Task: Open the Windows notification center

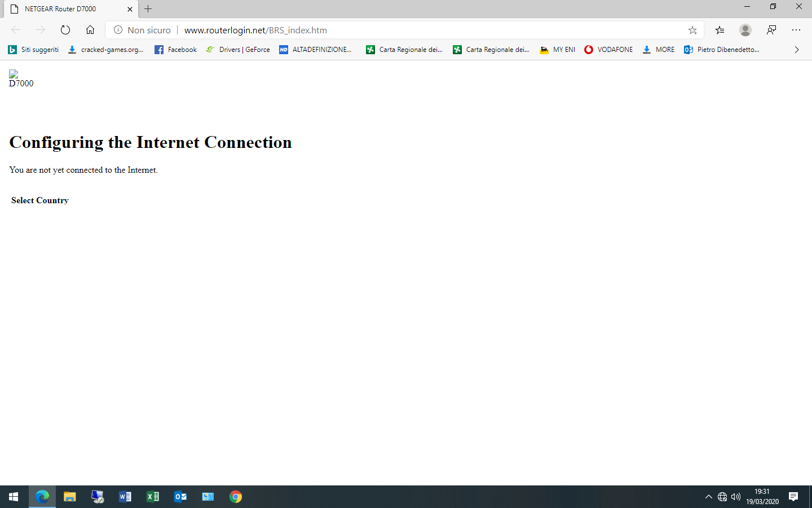Action: point(793,497)
